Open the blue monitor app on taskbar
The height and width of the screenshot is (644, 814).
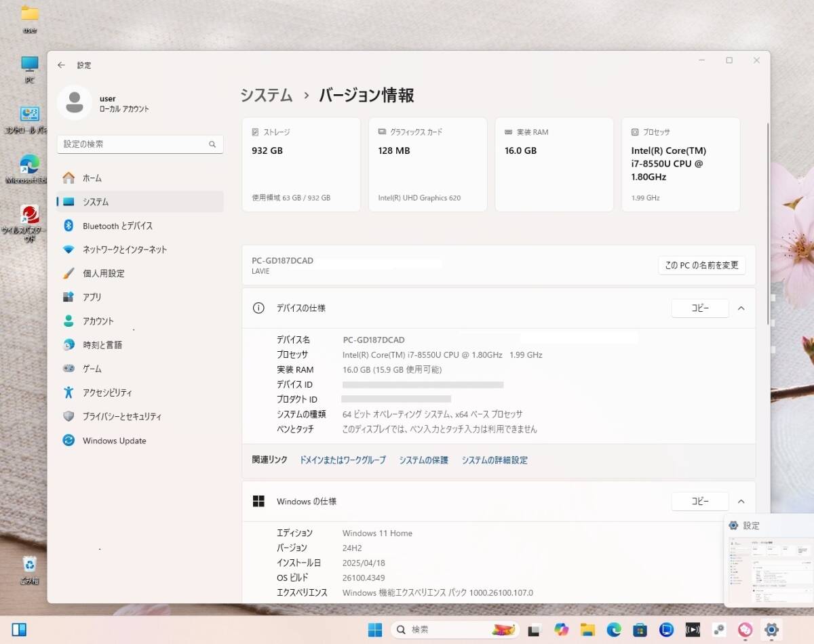click(x=666, y=630)
